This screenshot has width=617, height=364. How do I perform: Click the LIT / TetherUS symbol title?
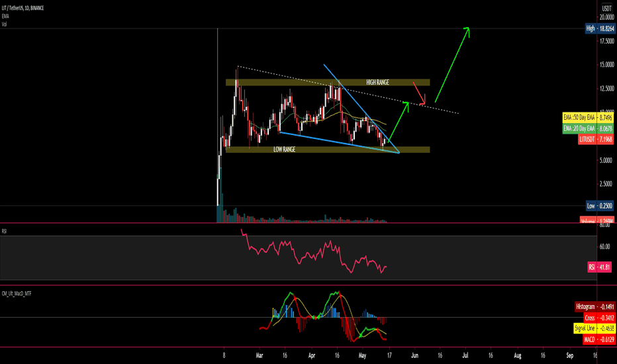coord(23,8)
